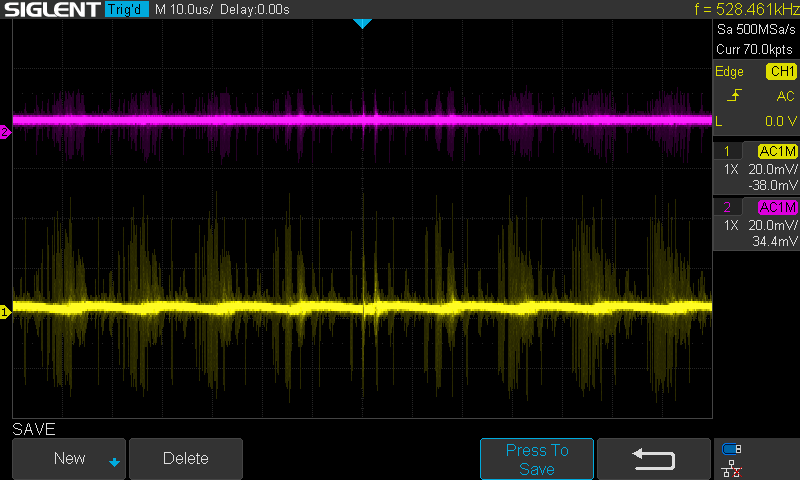Image resolution: width=800 pixels, height=480 pixels.
Task: Click channel 1 AC1M coupling badge
Action: [x=778, y=151]
